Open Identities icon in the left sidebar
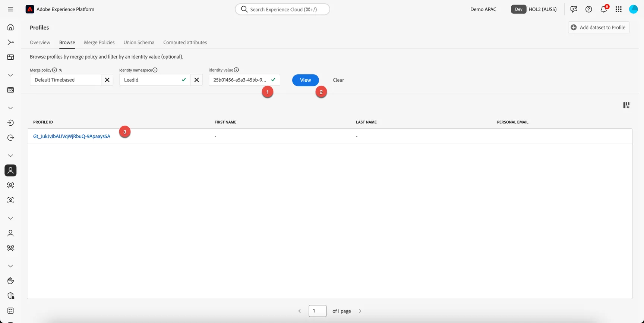The height and width of the screenshot is (323, 644). [10, 200]
